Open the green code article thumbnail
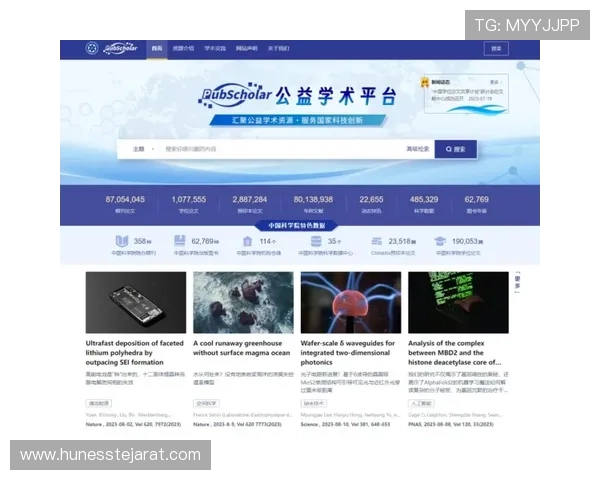The height and width of the screenshot is (480, 600). tap(458, 302)
